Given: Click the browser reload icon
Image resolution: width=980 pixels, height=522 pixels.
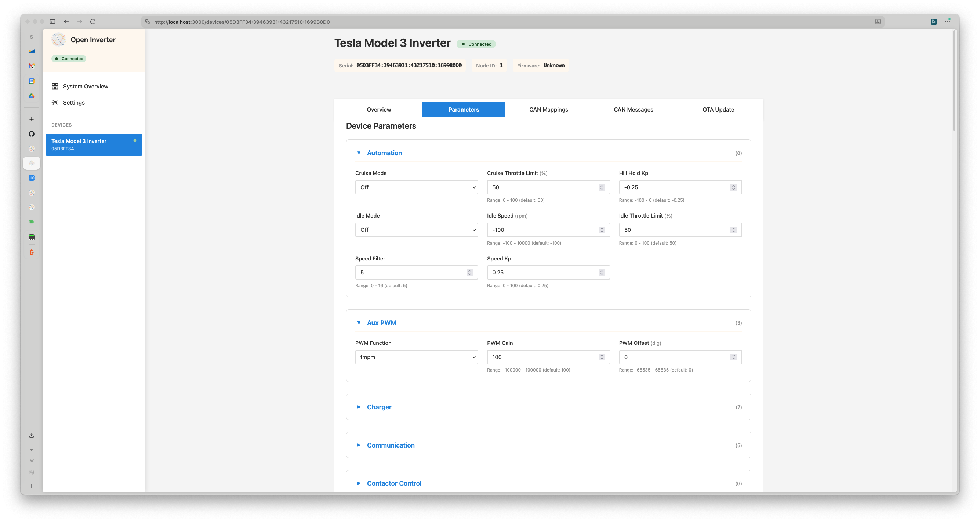Looking at the screenshot, I should (x=93, y=22).
